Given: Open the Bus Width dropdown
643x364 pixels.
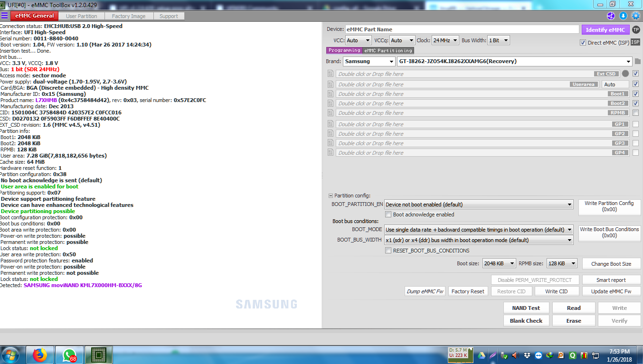Looking at the screenshot, I should [x=498, y=40].
